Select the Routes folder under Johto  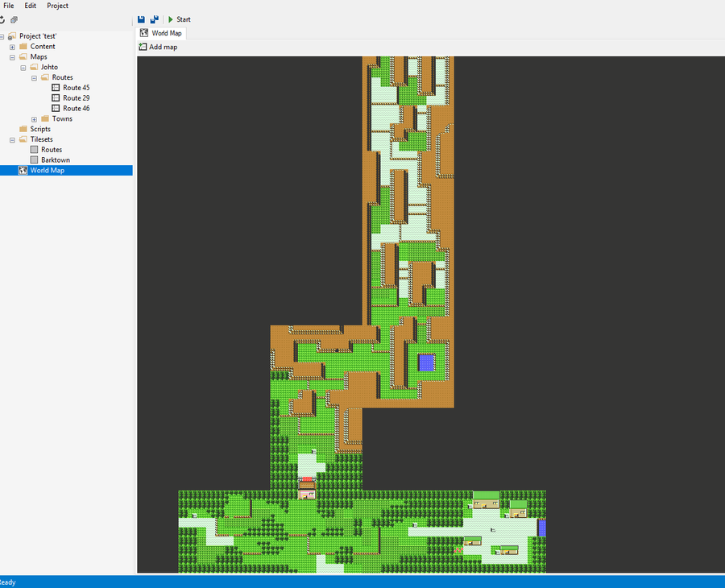click(62, 77)
